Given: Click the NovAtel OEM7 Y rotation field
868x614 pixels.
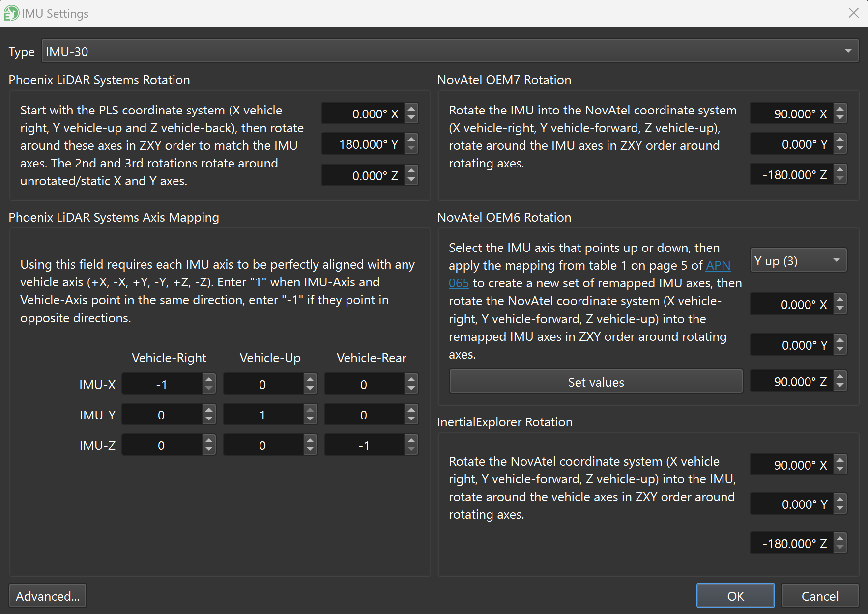Looking at the screenshot, I should coord(791,144).
